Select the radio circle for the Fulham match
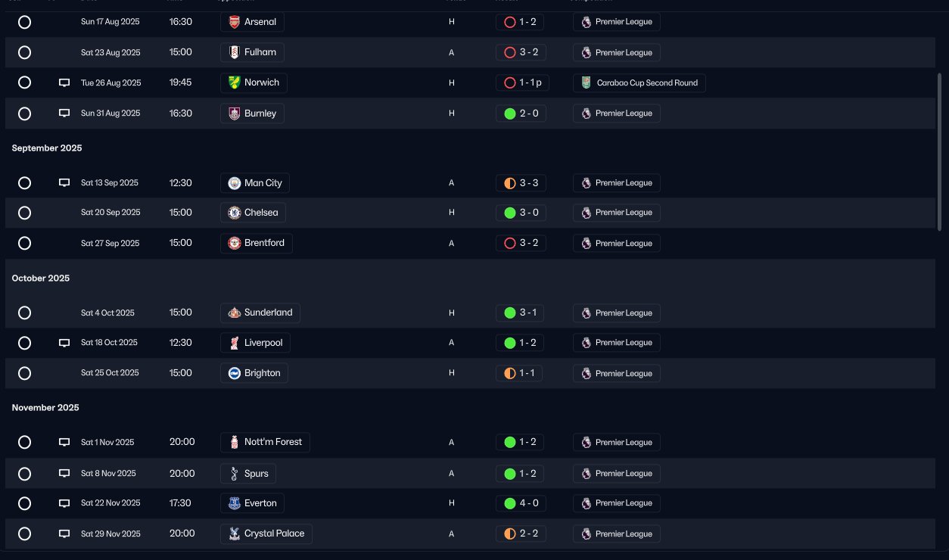Screen dimensions: 949x560 point(24,52)
